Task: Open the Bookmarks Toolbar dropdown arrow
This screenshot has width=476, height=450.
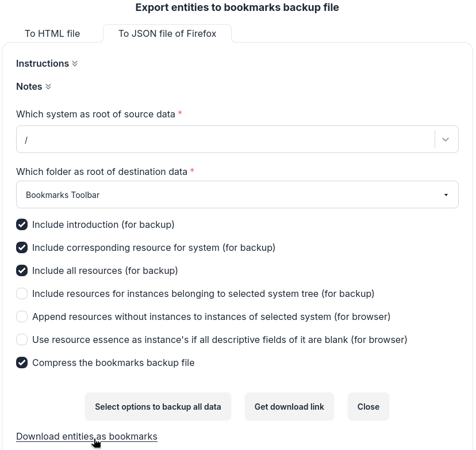Action: (x=446, y=195)
